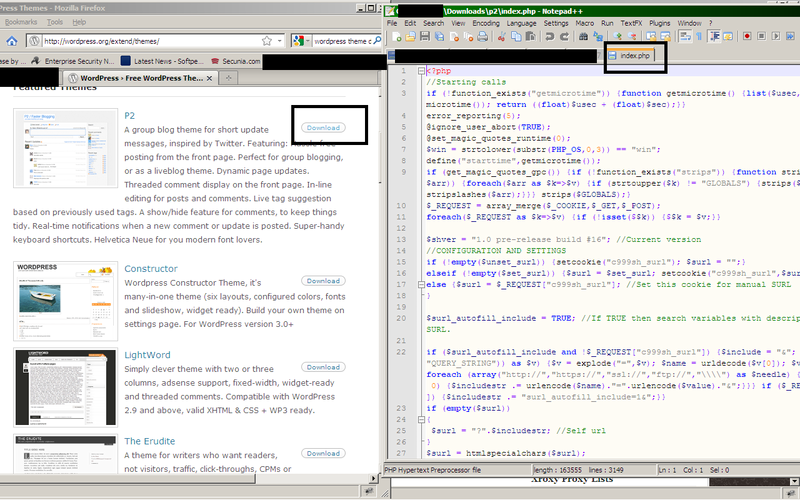Click the Open file folder icon in Notepad++
The height and width of the screenshot is (500, 800).
pyautogui.click(x=410, y=36)
